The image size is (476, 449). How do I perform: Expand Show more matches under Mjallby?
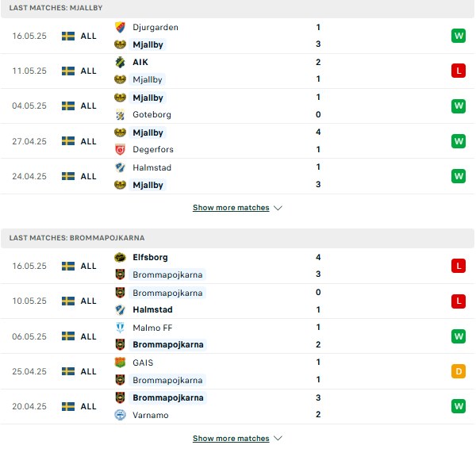point(231,208)
